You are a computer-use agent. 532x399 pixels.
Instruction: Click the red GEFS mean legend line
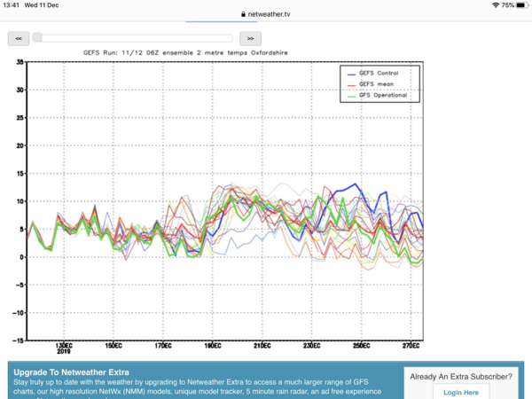352,84
